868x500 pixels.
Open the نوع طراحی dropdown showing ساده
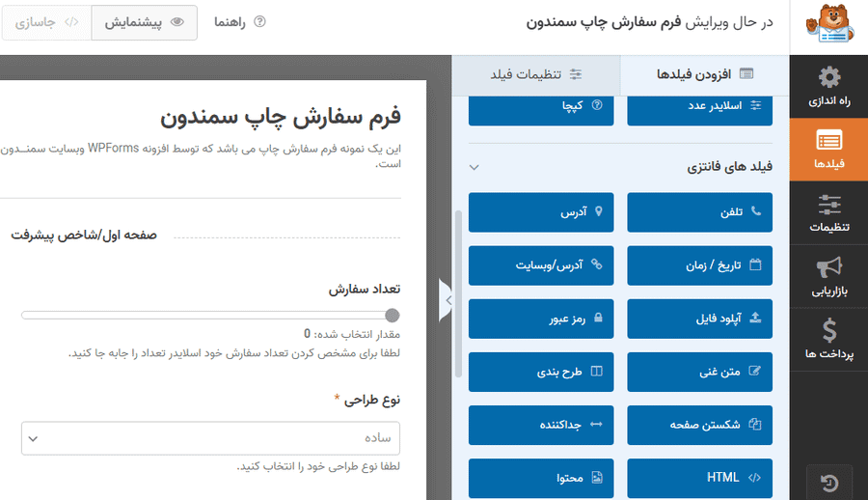coord(210,438)
